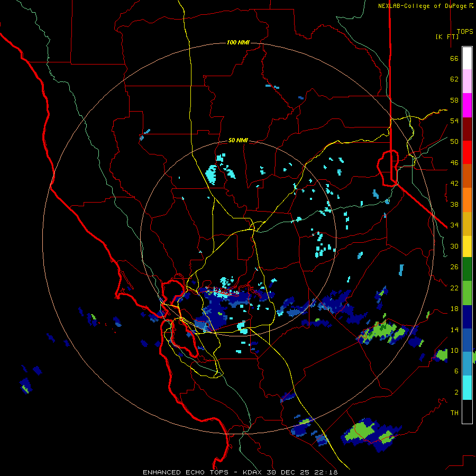The width and height of the screenshot is (476, 476).
Task: Click the "2" legend value
Action: (456, 392)
